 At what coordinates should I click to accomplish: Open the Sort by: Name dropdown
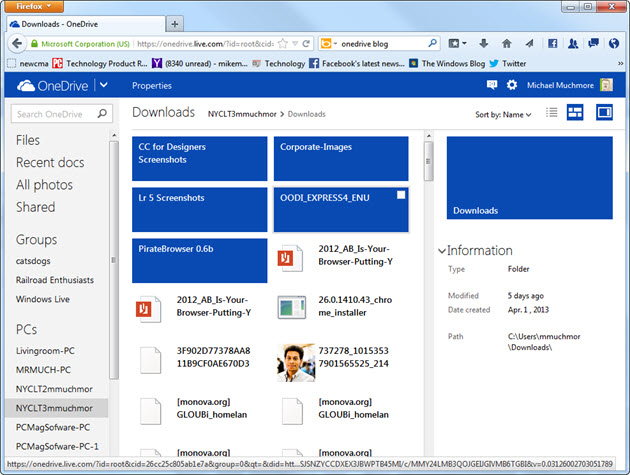tap(503, 115)
